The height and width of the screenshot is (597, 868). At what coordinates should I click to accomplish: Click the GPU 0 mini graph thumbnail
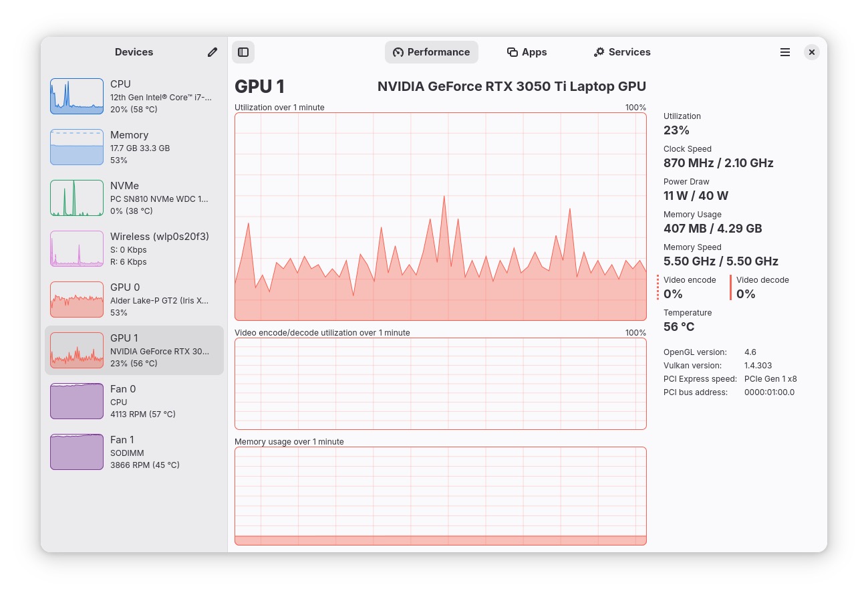click(77, 300)
